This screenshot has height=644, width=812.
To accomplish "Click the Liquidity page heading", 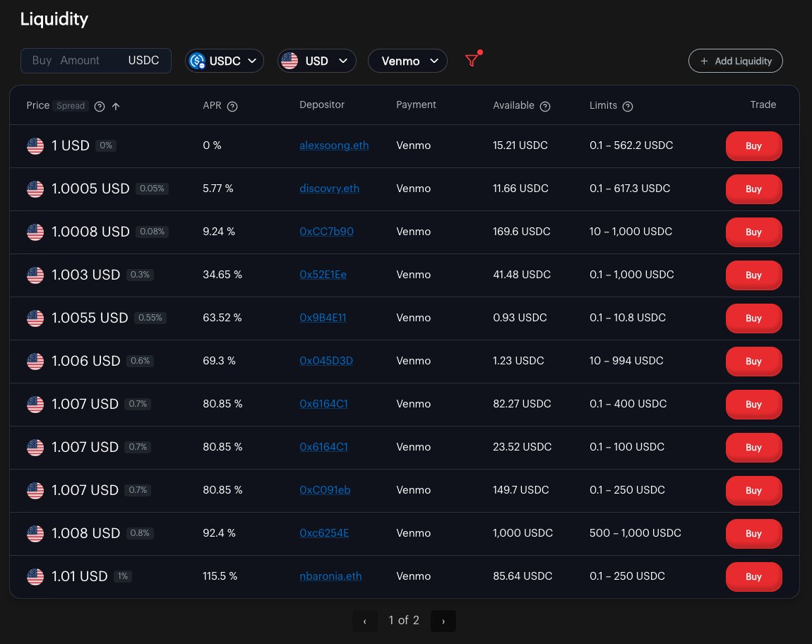I will point(54,19).
